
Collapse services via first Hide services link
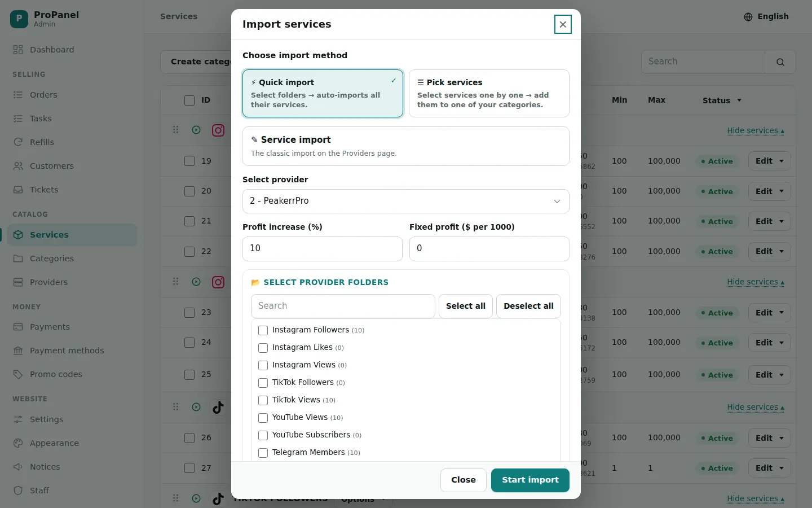pos(755,130)
